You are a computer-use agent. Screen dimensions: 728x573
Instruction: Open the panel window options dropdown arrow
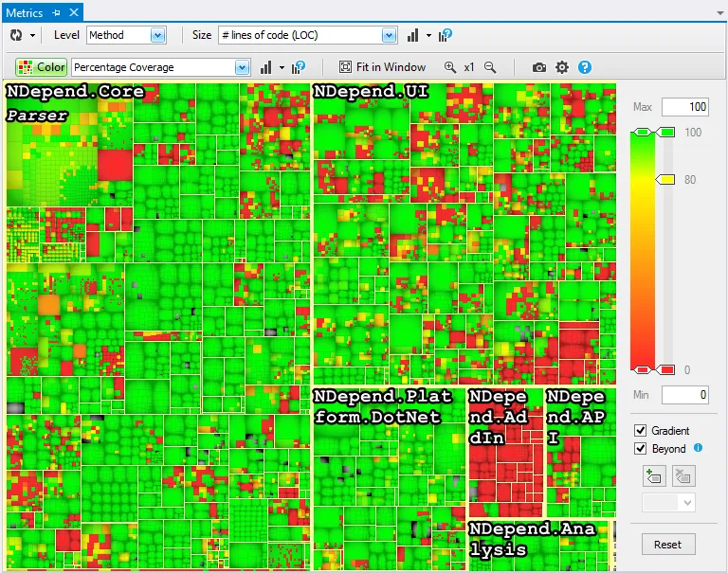(720, 13)
